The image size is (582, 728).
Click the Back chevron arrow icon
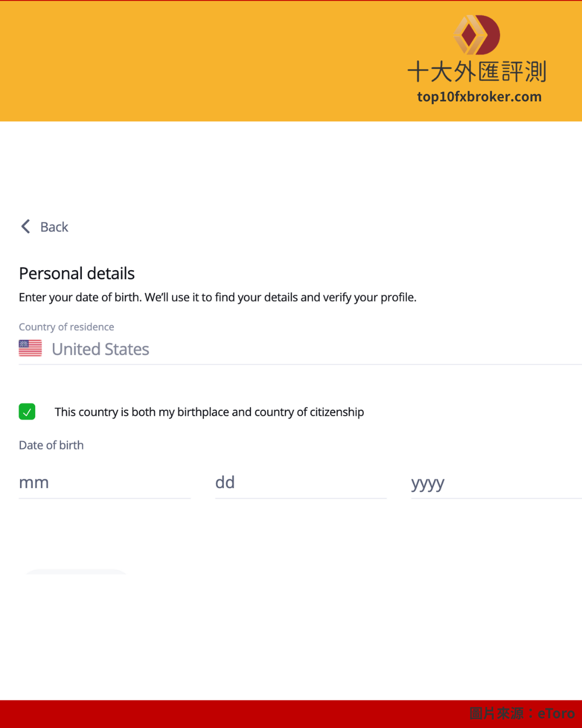(25, 226)
